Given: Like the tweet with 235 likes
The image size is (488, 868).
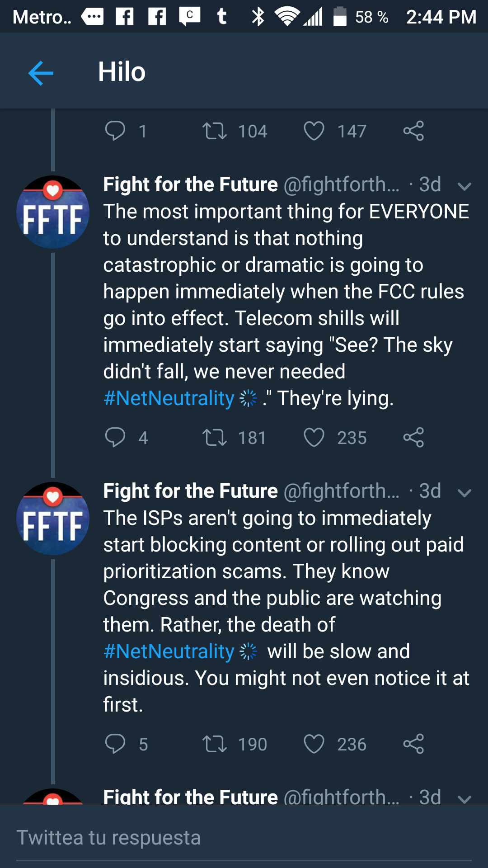Looking at the screenshot, I should tap(314, 438).
